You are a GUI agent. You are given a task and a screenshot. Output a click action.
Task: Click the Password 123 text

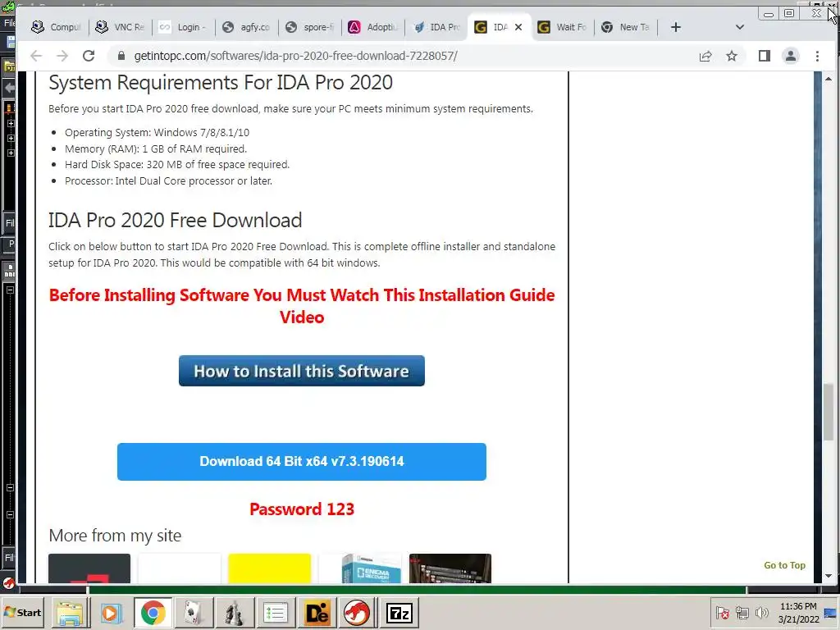pyautogui.click(x=302, y=509)
